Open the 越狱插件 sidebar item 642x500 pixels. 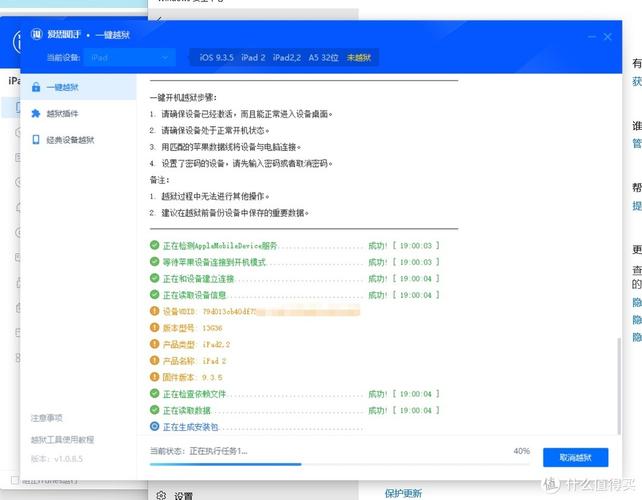[x=78, y=113]
